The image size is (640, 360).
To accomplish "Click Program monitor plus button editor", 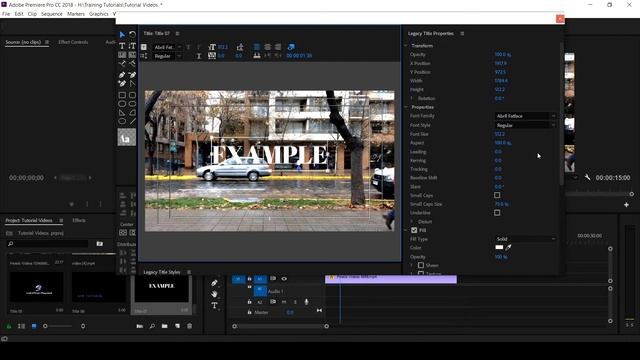I will point(627,204).
